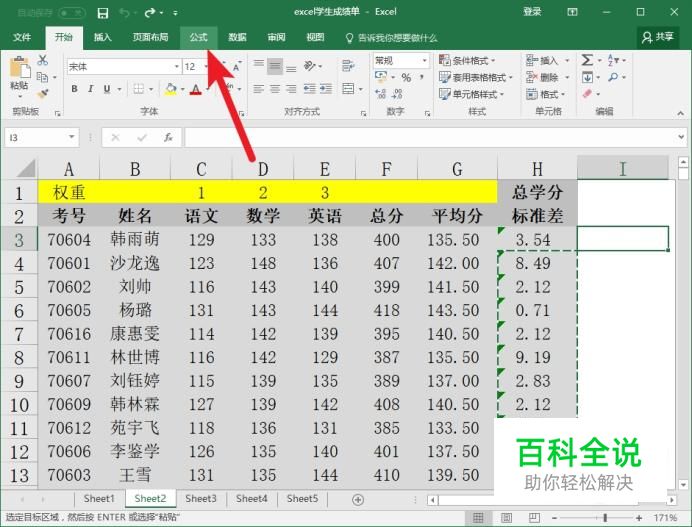Switch to Page Layout view
Screen dimensions: 692x527
coord(506,518)
